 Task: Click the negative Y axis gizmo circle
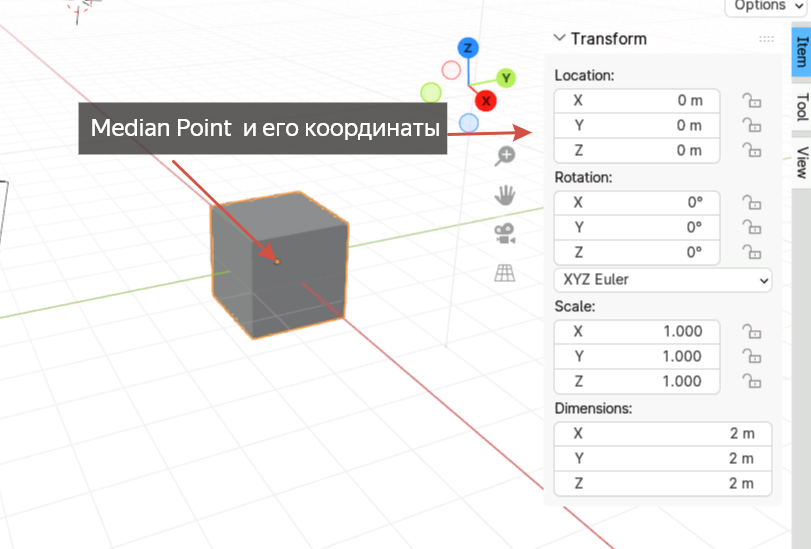coord(431,93)
